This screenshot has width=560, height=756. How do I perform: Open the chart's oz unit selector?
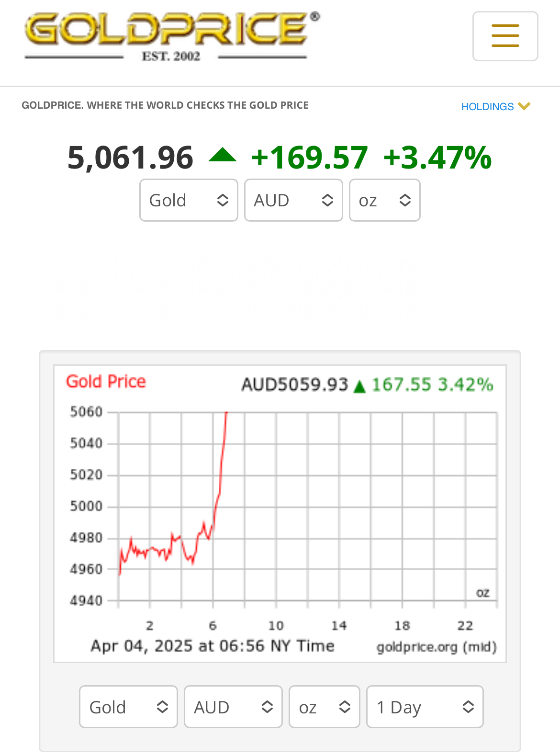(x=325, y=707)
